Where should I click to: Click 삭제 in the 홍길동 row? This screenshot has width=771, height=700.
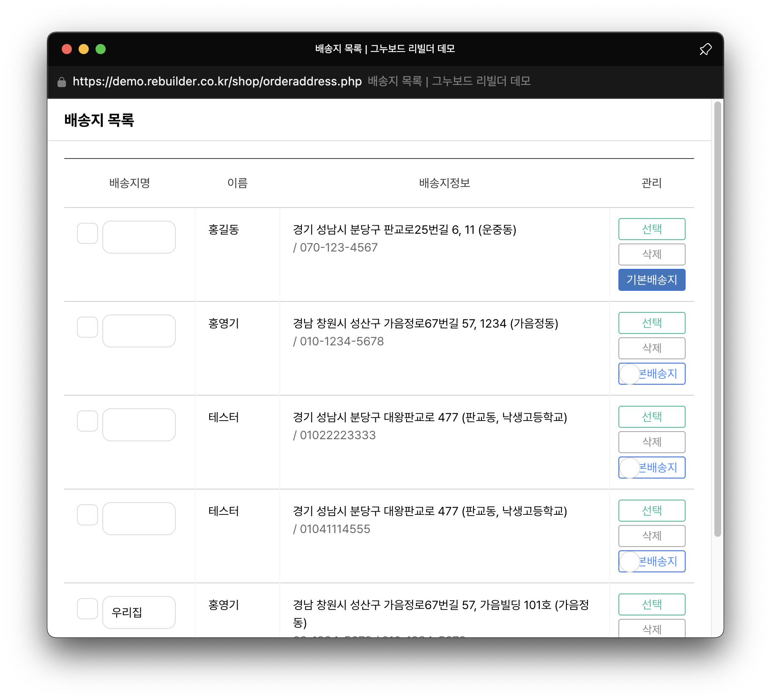pyautogui.click(x=652, y=254)
